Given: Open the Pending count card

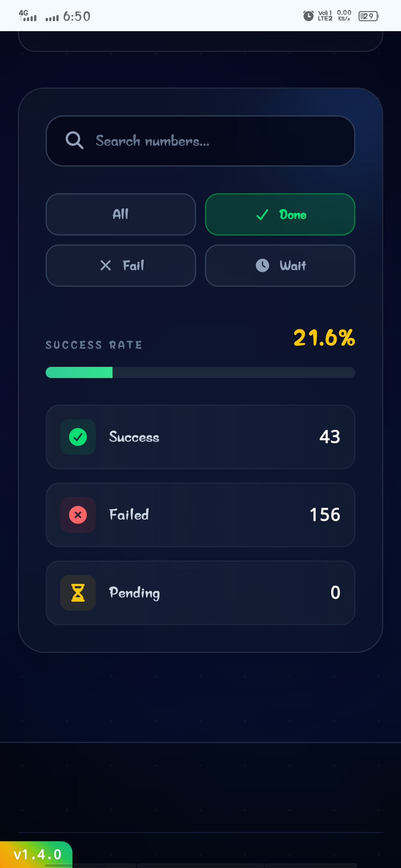Looking at the screenshot, I should click(200, 593).
